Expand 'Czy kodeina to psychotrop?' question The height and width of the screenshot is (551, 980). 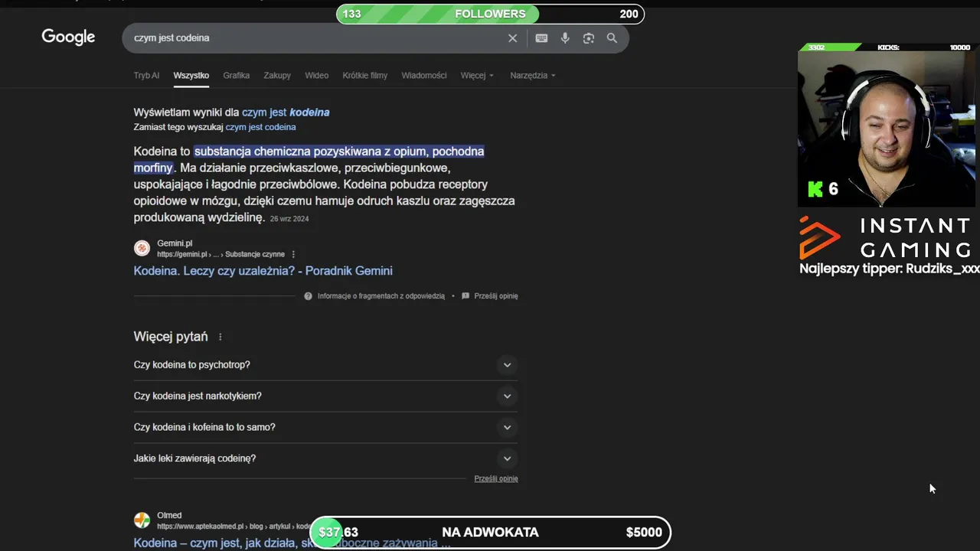click(x=325, y=365)
